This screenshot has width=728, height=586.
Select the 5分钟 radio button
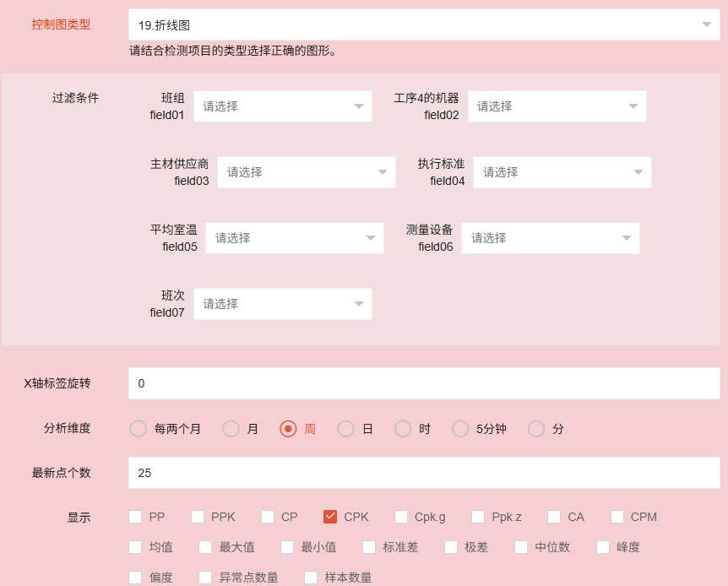point(460,429)
